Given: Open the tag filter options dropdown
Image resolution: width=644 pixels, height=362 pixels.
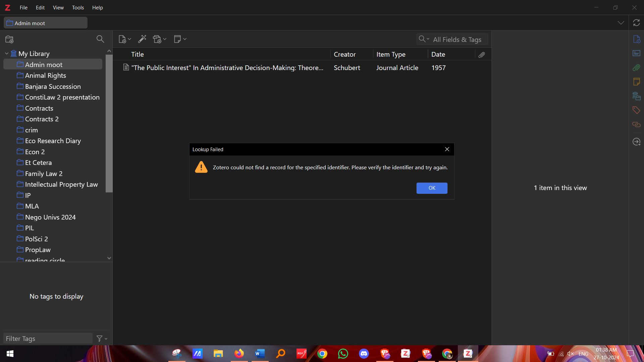Looking at the screenshot, I should (x=102, y=339).
